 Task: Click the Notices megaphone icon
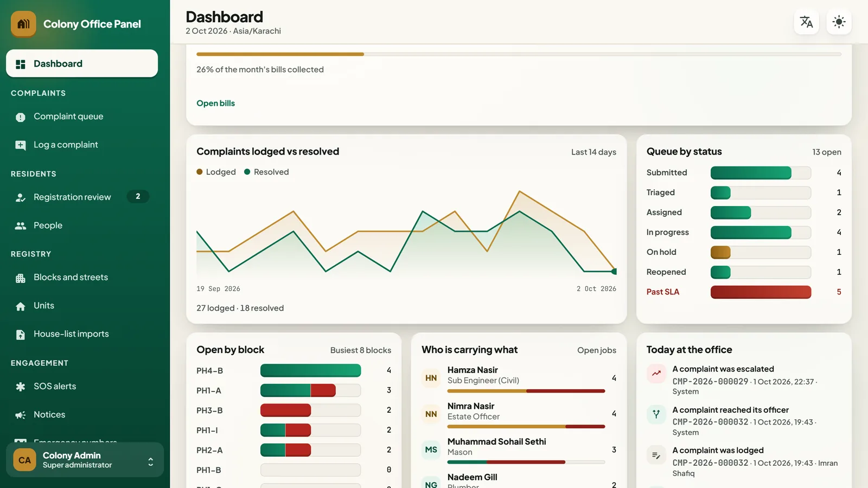pos(21,415)
